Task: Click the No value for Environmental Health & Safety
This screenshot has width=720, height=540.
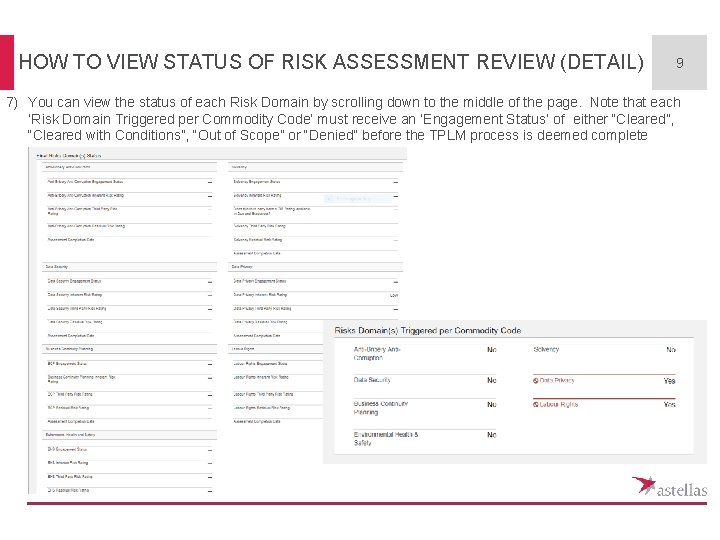Action: point(491,435)
